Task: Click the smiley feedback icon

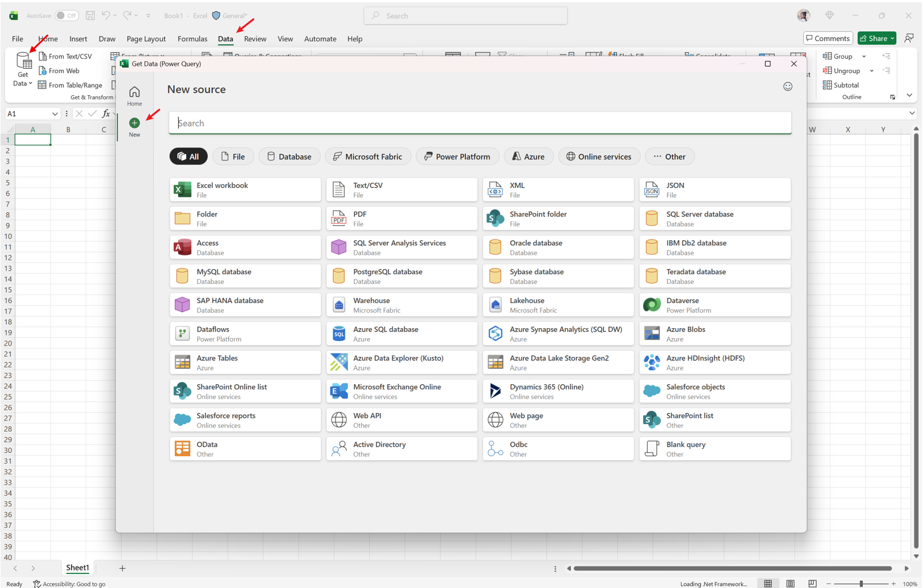Action: 787,87
